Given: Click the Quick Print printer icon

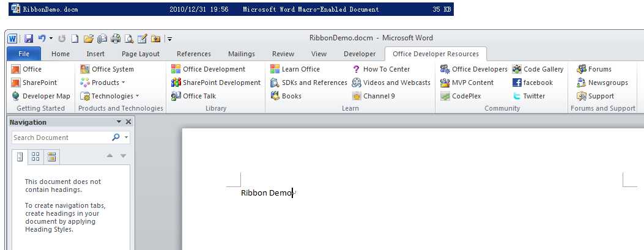Looking at the screenshot, I should [116, 39].
